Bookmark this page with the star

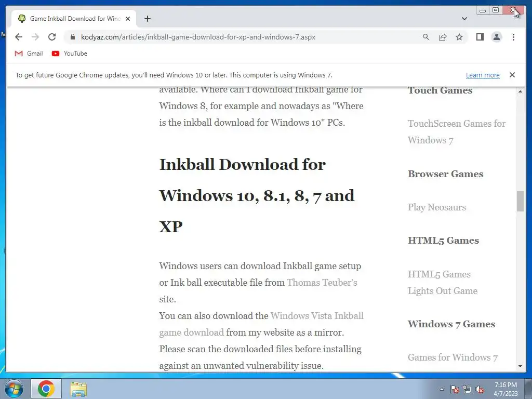[459, 37]
